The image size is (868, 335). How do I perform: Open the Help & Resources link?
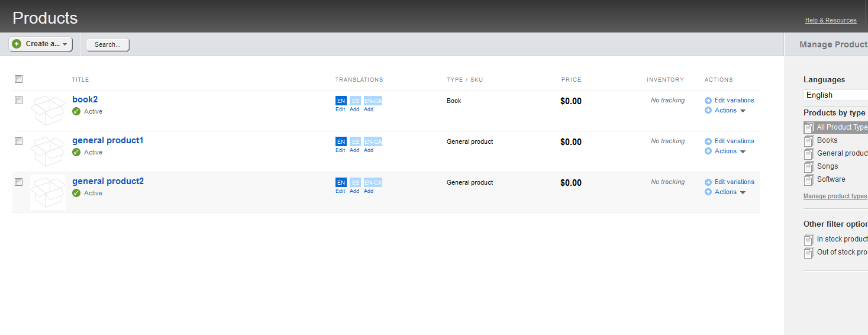[830, 21]
